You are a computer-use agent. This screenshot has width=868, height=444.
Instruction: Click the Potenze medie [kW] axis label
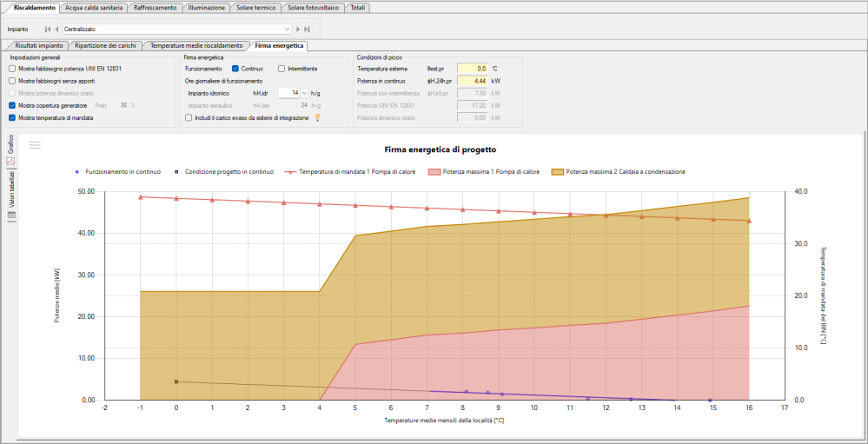click(56, 295)
